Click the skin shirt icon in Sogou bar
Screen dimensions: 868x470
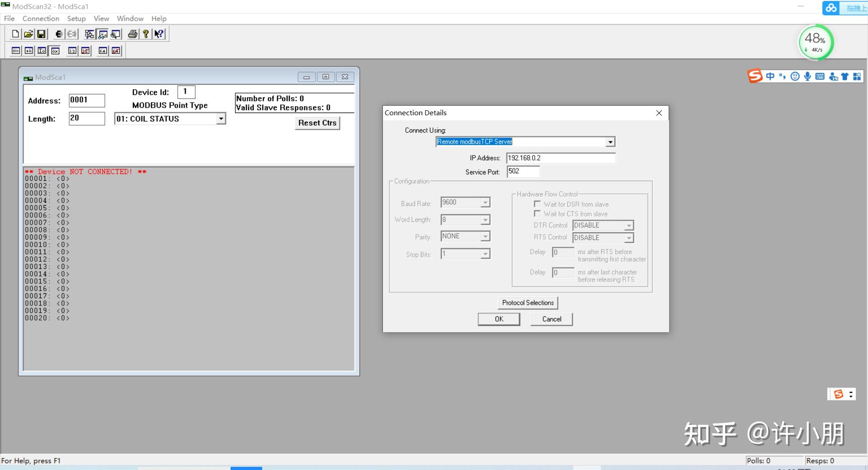(x=844, y=76)
